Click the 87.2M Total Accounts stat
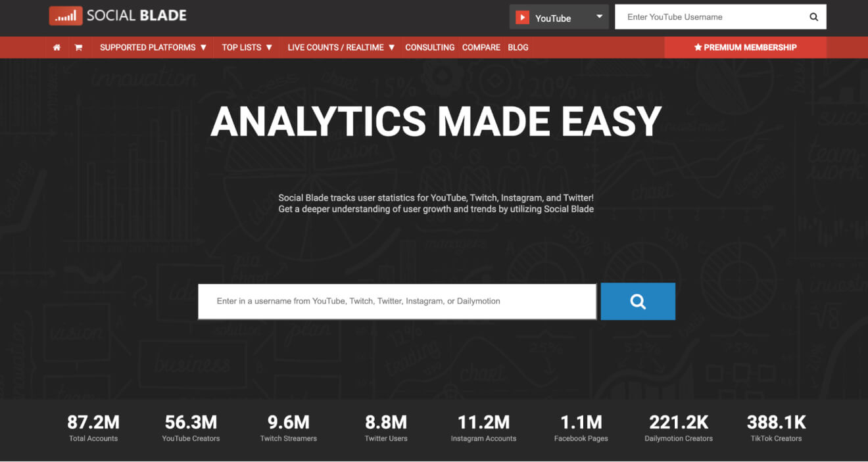 (x=93, y=428)
